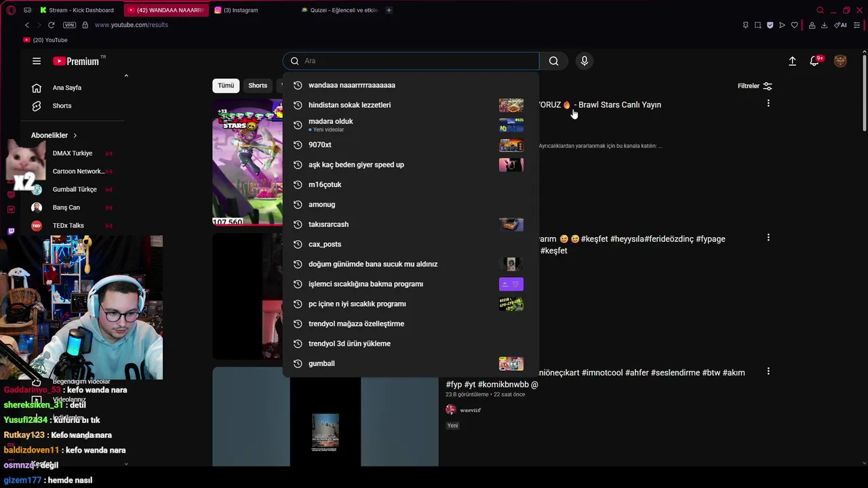Start voice search with the microphone icon
This screenshot has width=868, height=488.
tap(585, 61)
